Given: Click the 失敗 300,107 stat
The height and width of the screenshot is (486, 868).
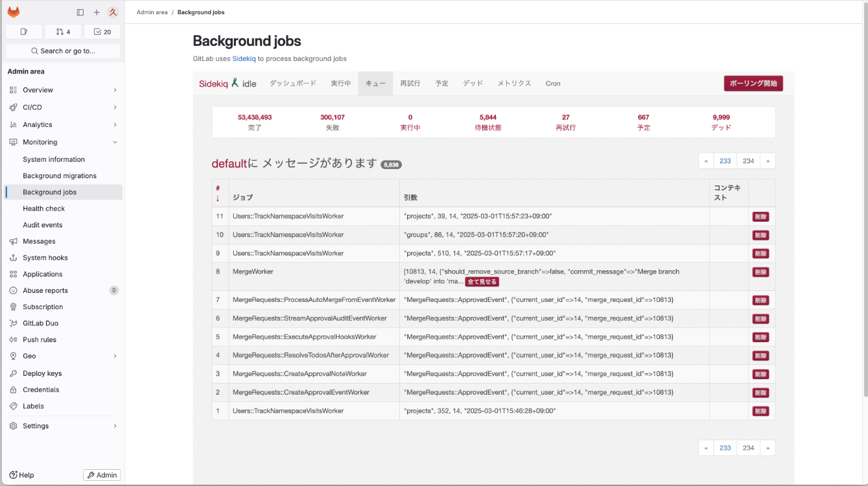Looking at the screenshot, I should pyautogui.click(x=333, y=122).
